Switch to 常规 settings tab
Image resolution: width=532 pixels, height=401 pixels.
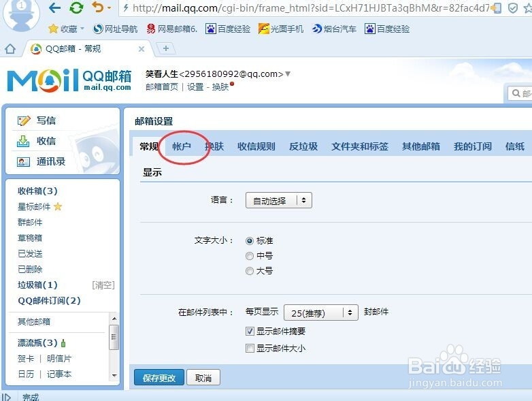click(149, 146)
